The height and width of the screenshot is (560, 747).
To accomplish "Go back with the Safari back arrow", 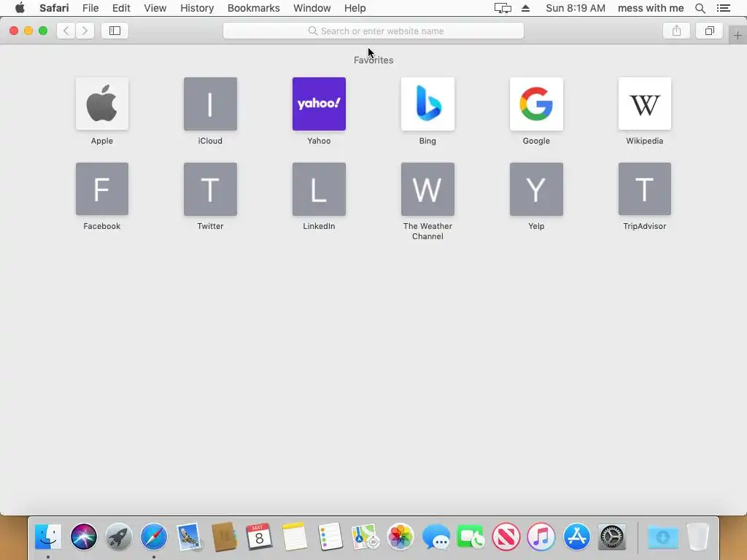I will pos(66,31).
